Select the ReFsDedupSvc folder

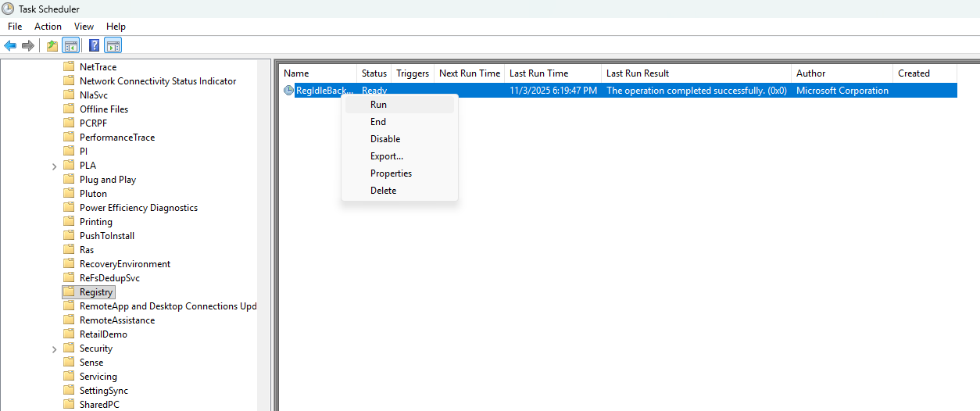click(x=109, y=278)
